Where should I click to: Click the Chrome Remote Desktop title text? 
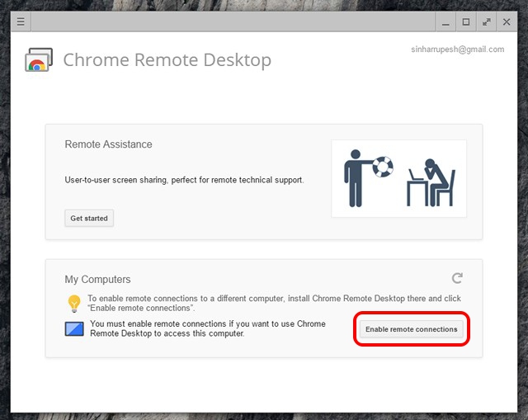pos(167,60)
